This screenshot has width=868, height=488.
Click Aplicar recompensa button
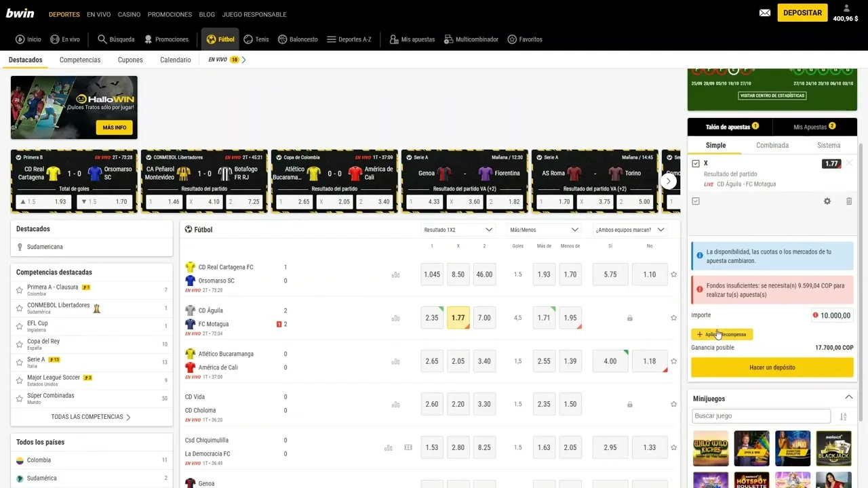pos(722,334)
